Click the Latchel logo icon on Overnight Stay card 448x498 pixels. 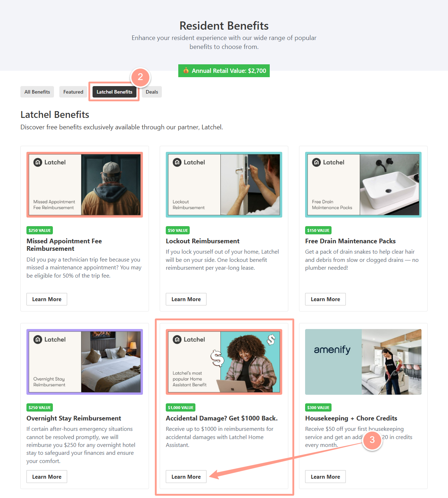point(38,339)
